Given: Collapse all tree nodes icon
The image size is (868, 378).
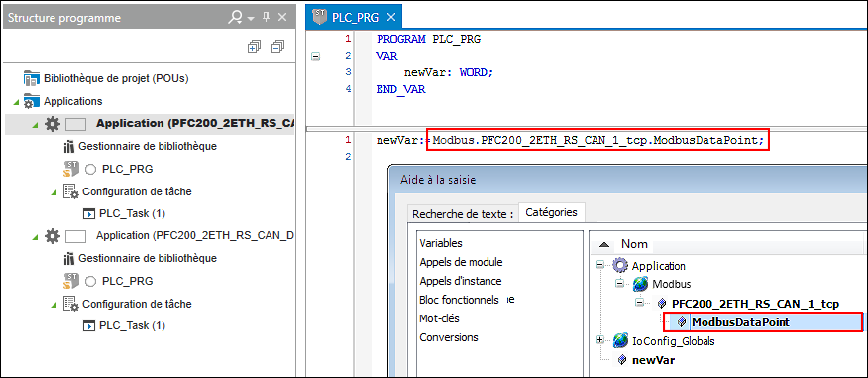Looking at the screenshot, I should (x=277, y=47).
